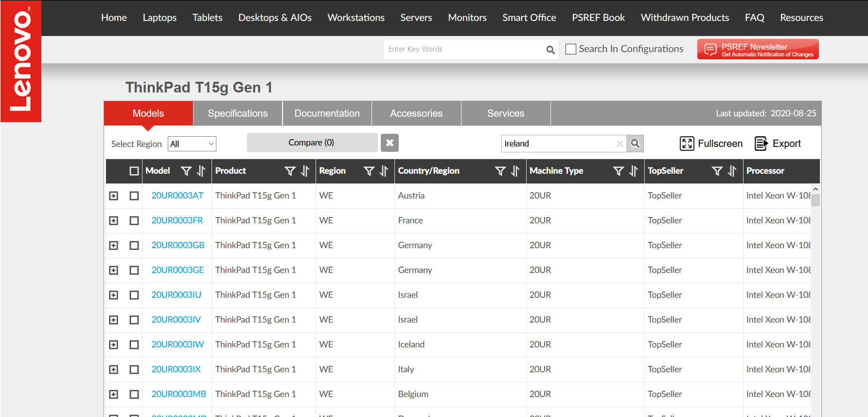Open the Machine Type column filter
Viewport: 868px width, 417px height.
point(619,171)
